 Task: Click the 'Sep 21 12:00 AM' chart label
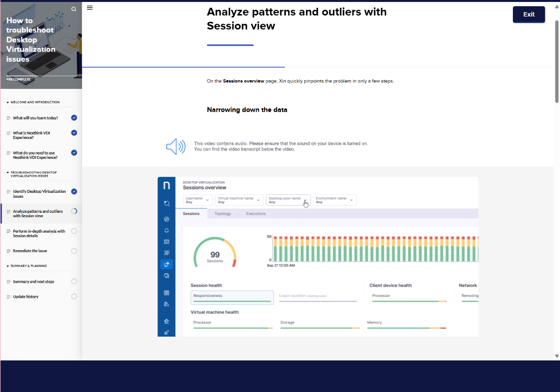pyautogui.click(x=280, y=266)
